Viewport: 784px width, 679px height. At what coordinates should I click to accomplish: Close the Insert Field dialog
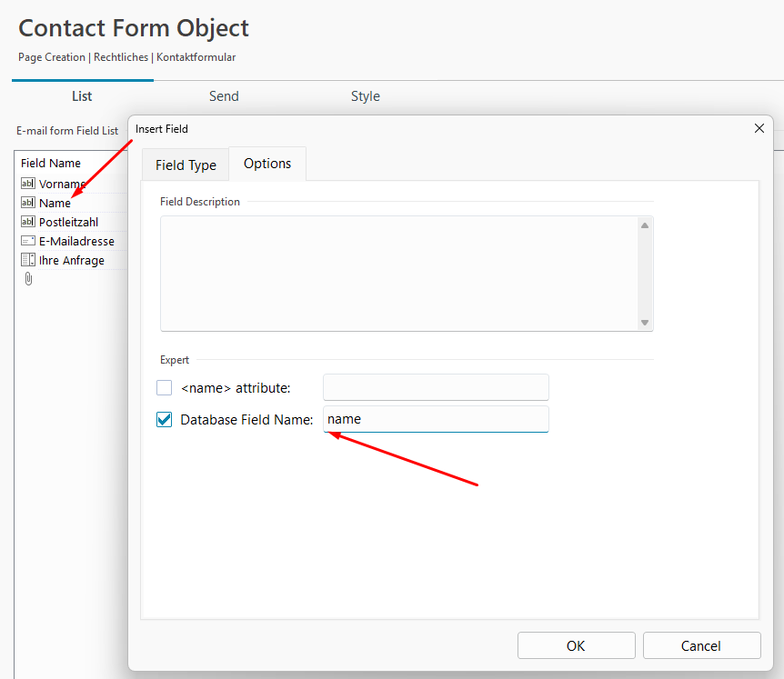(759, 129)
